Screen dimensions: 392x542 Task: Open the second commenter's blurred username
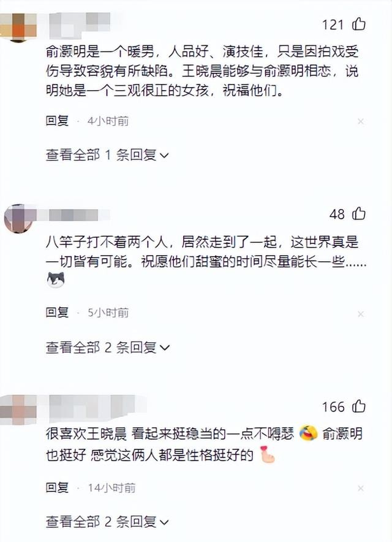point(73,215)
